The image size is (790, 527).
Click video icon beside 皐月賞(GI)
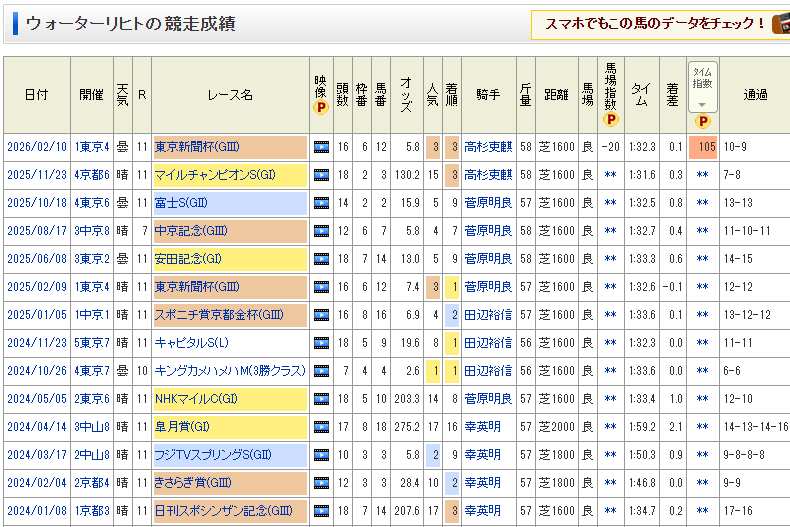tap(320, 427)
